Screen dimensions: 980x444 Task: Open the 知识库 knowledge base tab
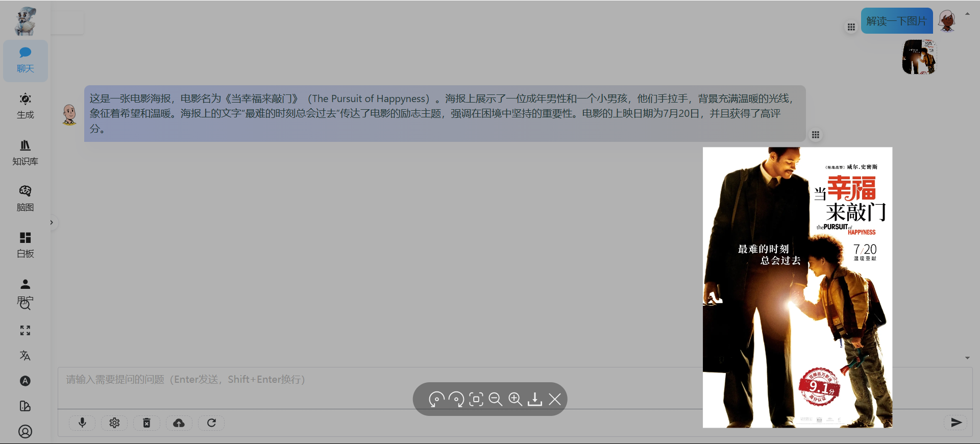coord(26,153)
